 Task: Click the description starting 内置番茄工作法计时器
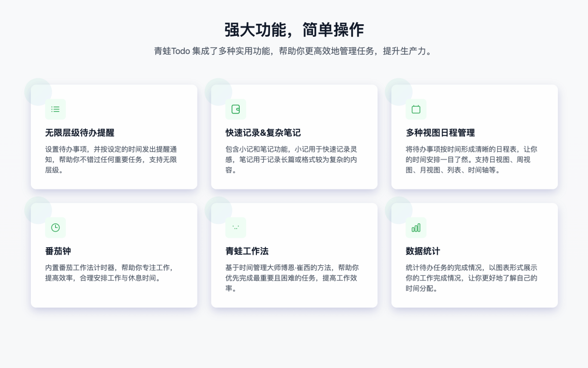pos(110,273)
